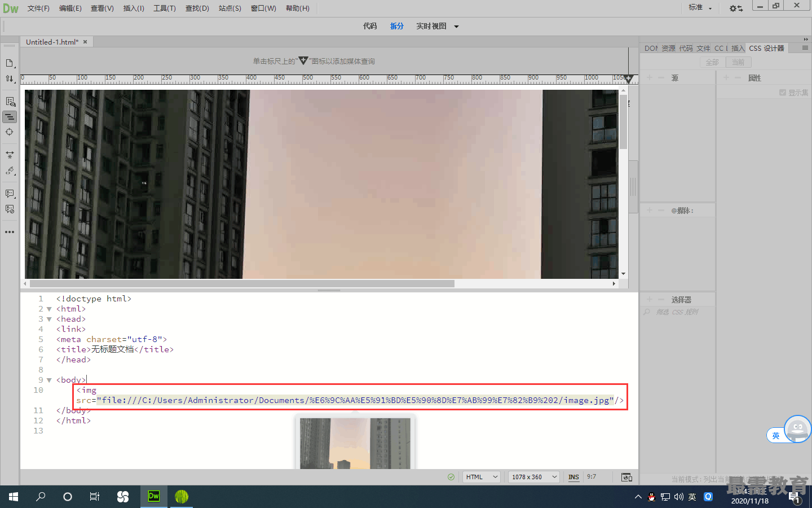Collapse the head tag on line 3
This screenshot has width=812, height=508.
coord(49,319)
